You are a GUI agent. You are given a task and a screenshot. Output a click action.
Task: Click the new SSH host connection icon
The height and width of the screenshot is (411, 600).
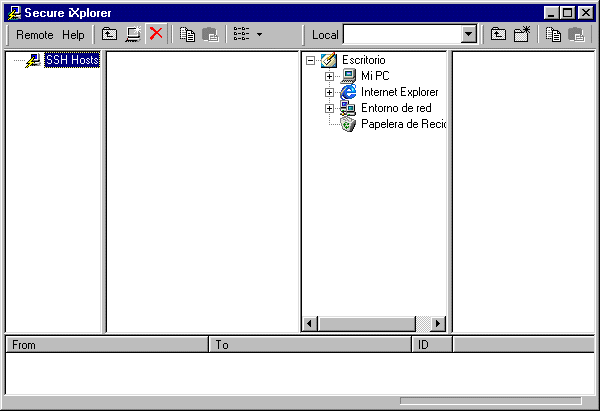(133, 34)
